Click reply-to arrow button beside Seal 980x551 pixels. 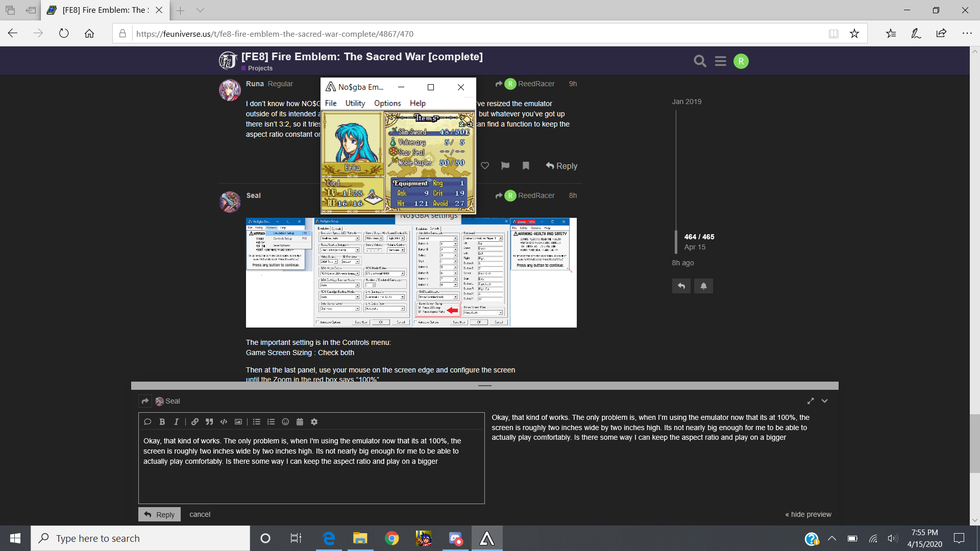(x=145, y=401)
